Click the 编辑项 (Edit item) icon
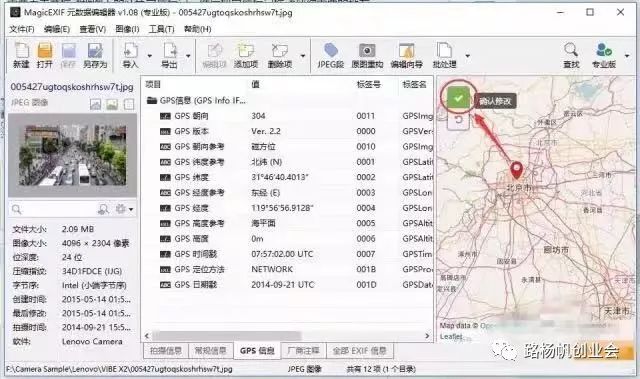640x379 pixels. [214, 55]
